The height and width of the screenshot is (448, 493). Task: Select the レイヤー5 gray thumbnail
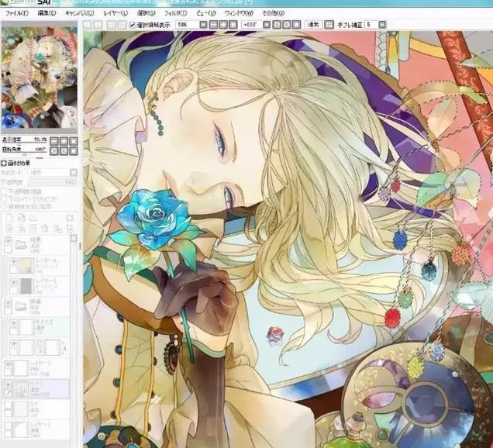pyautogui.click(x=26, y=286)
